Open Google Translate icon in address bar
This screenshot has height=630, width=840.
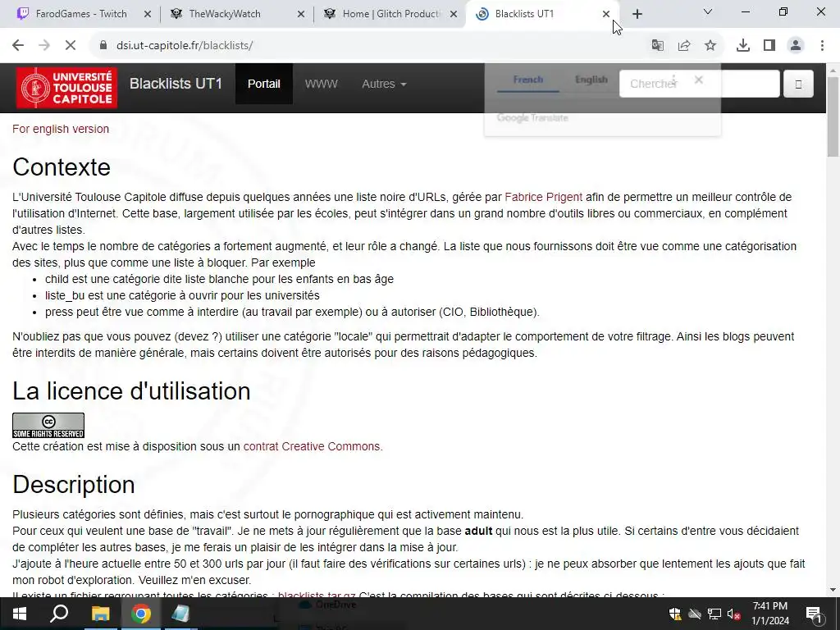657,46
